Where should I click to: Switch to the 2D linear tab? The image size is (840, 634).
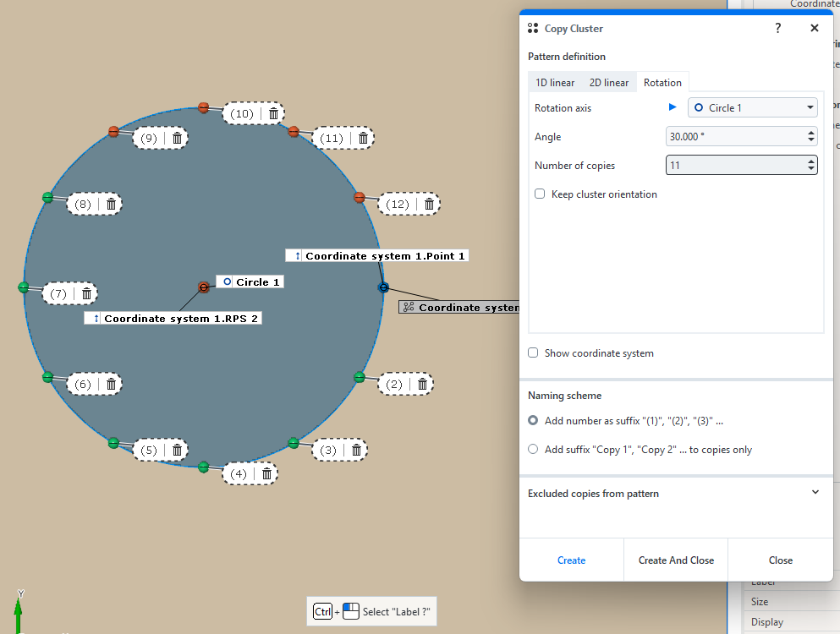609,82
